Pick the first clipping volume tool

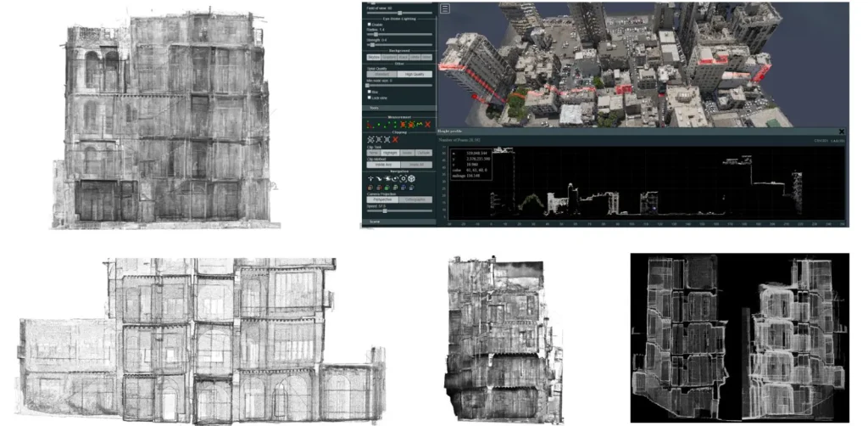(x=370, y=139)
